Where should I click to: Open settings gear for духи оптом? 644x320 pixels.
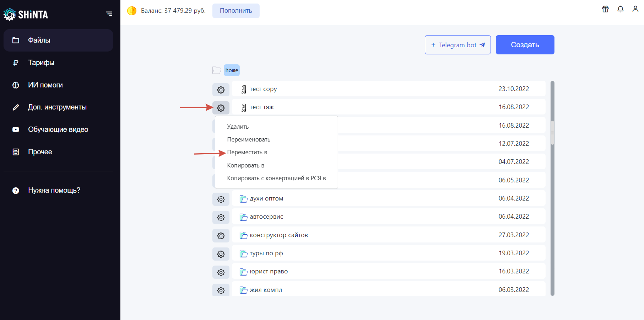click(x=221, y=199)
